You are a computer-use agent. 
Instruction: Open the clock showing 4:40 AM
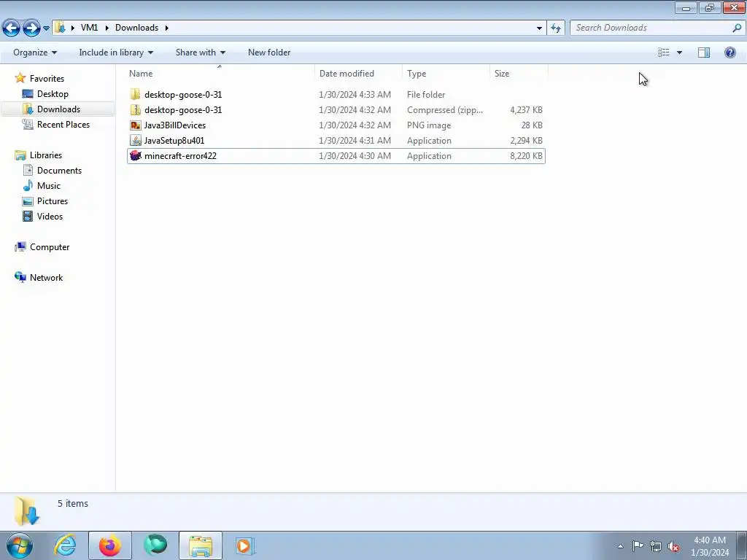tap(710, 546)
